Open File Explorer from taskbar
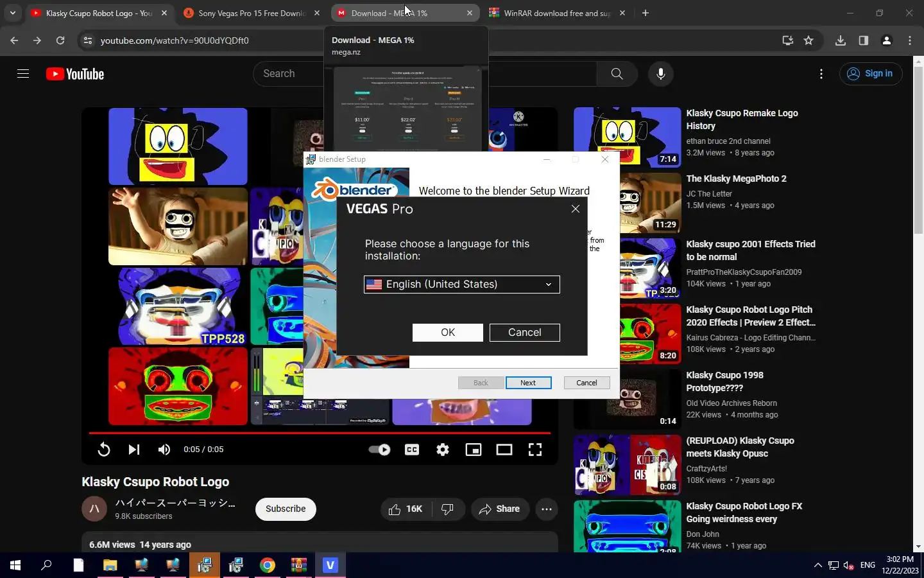 tap(110, 565)
